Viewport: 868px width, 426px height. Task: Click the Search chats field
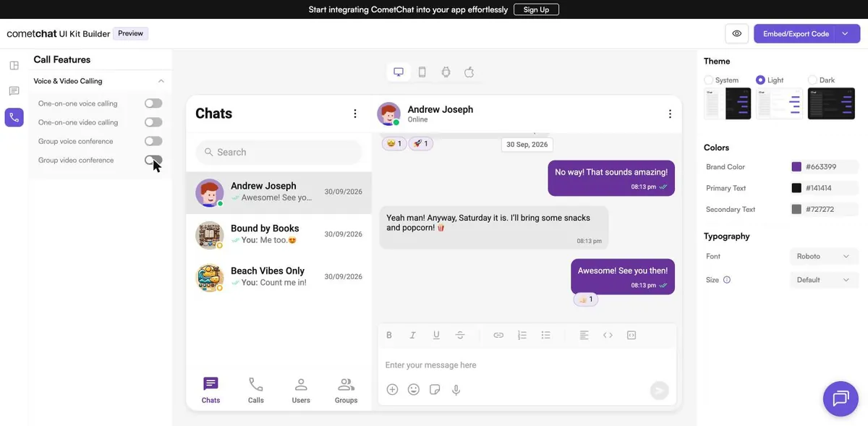tap(278, 152)
